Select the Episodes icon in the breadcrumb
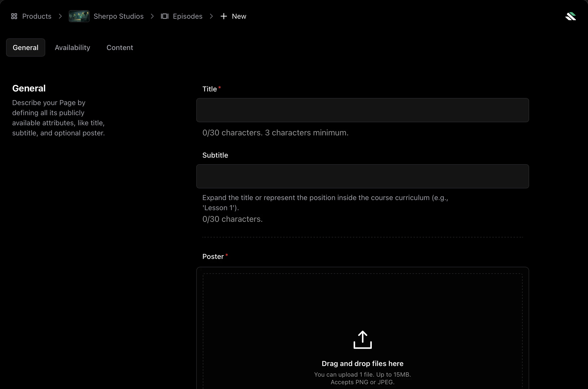The width and height of the screenshot is (588, 389). [x=164, y=16]
